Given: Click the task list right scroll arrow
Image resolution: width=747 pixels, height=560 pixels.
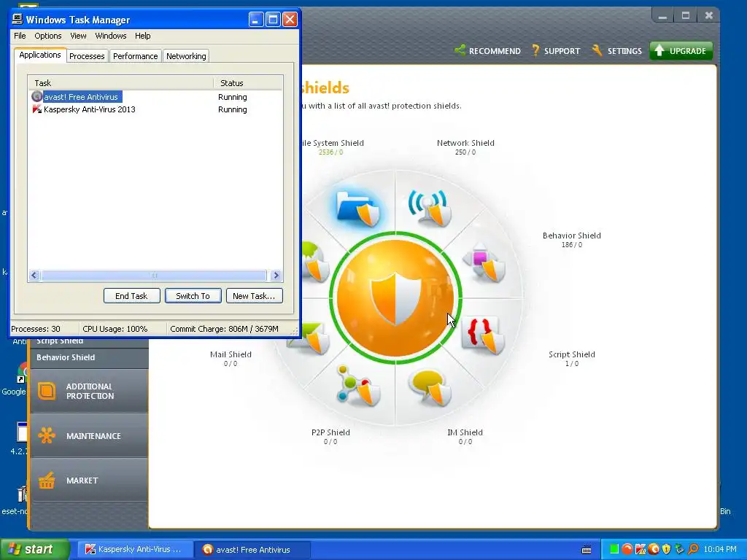Looking at the screenshot, I should click(x=276, y=275).
